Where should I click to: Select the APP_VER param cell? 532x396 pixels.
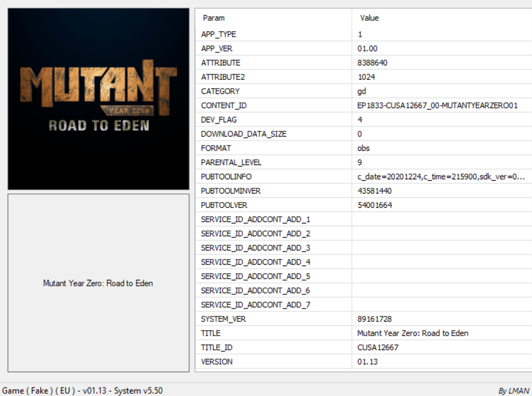click(273, 48)
